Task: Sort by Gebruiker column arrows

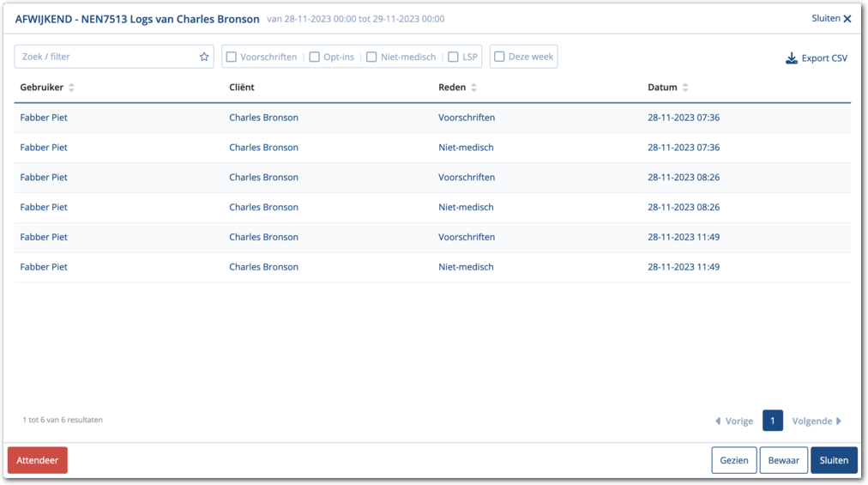Action: click(x=71, y=88)
